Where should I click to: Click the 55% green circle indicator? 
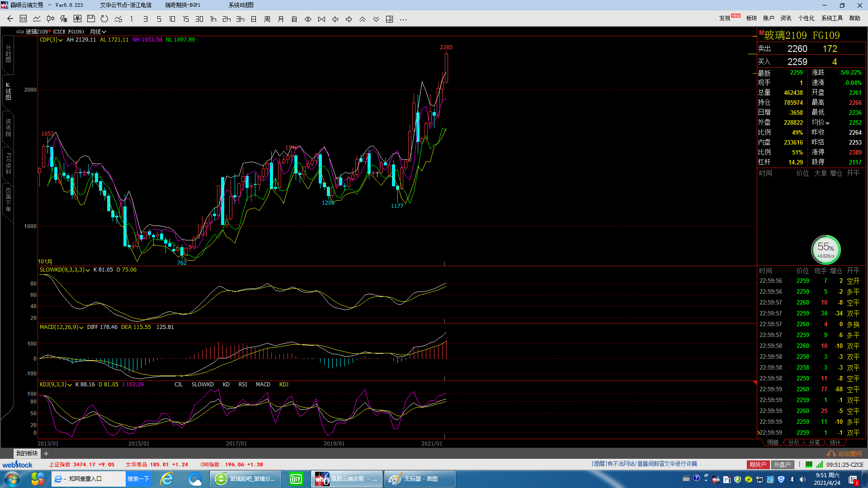[826, 249]
